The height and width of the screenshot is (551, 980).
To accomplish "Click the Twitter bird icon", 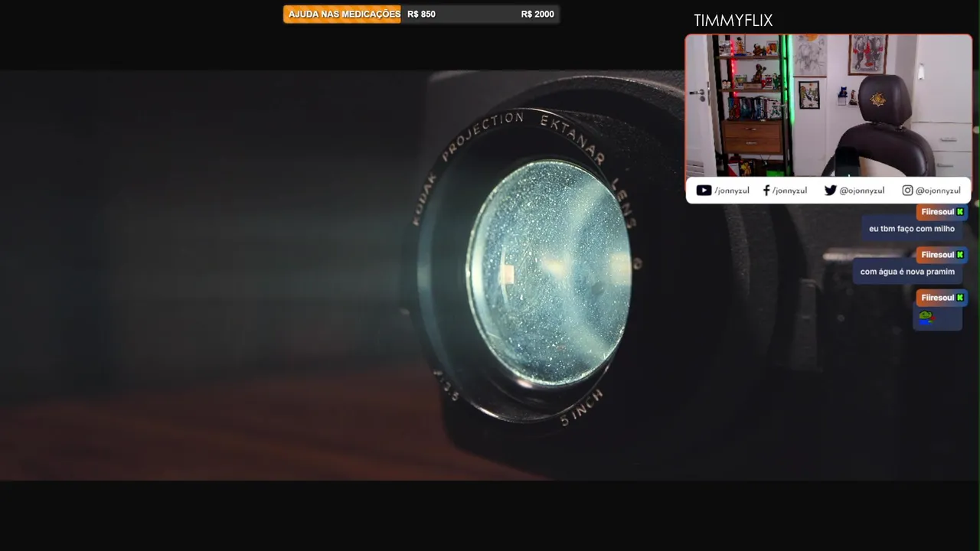I will [x=830, y=191].
